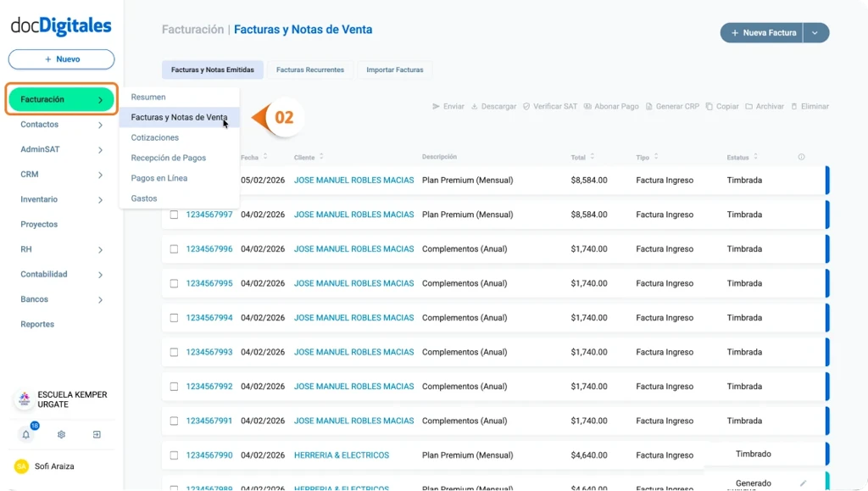Viewport: 868px width, 491px height.
Task: Click the Descargar download icon
Action: click(475, 107)
